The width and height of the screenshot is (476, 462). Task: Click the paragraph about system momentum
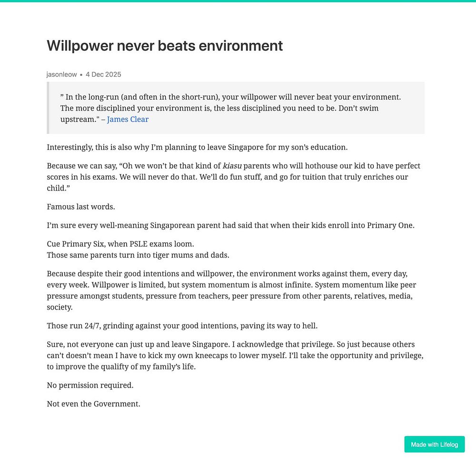pos(231,291)
